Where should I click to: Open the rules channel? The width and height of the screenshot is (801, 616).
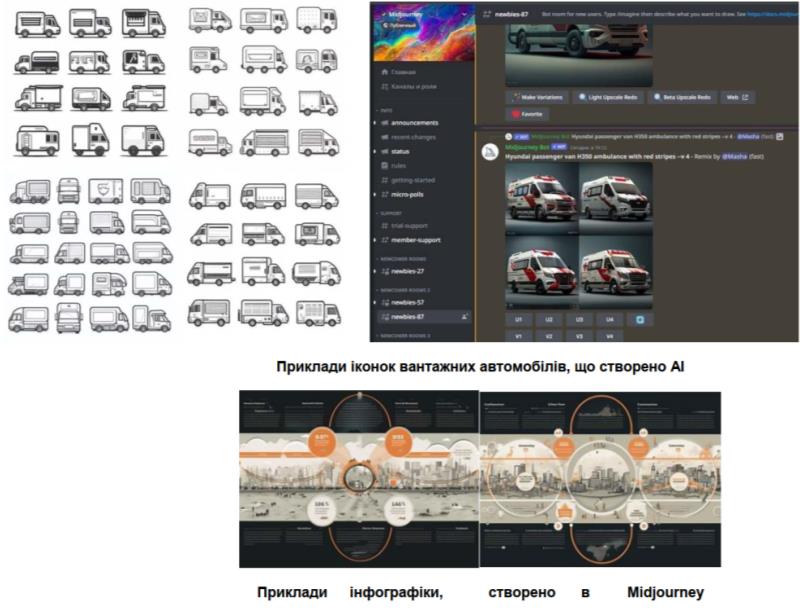click(x=394, y=165)
